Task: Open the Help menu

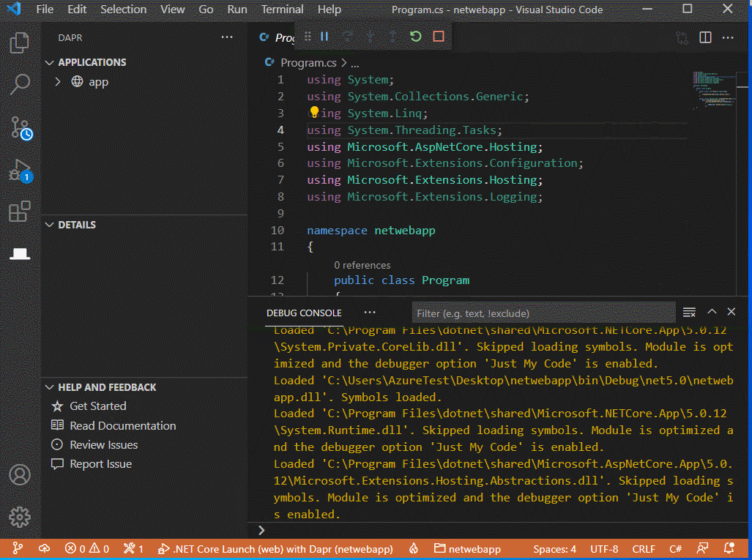Action: [329, 9]
